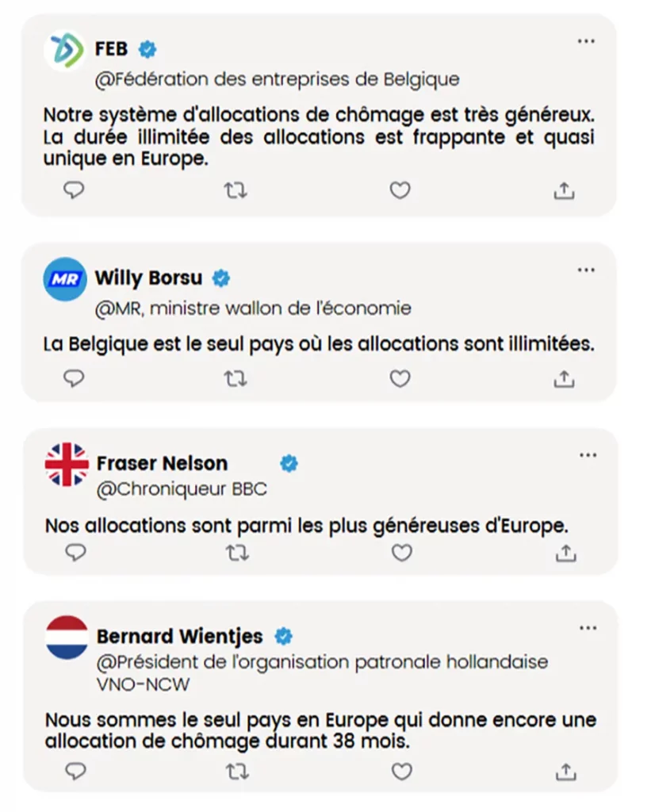Open the three-dot menu on Fraser Nelson's post
The height and width of the screenshot is (812, 655).
click(x=588, y=454)
